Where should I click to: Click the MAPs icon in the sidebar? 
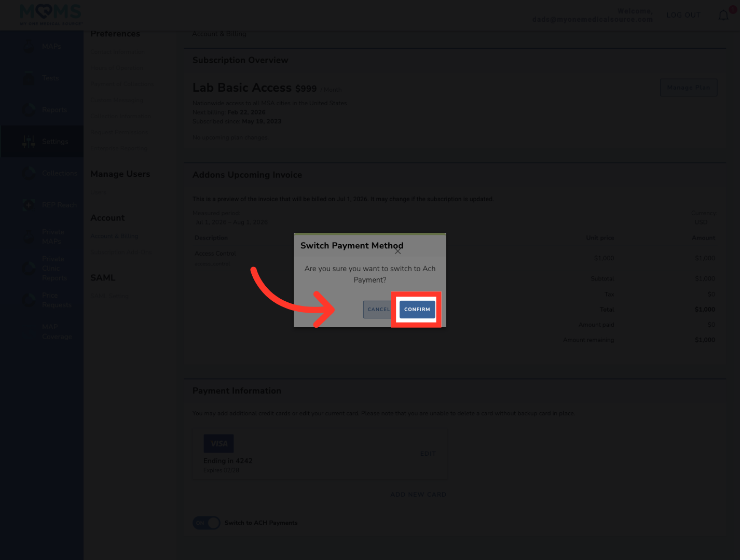point(29,46)
